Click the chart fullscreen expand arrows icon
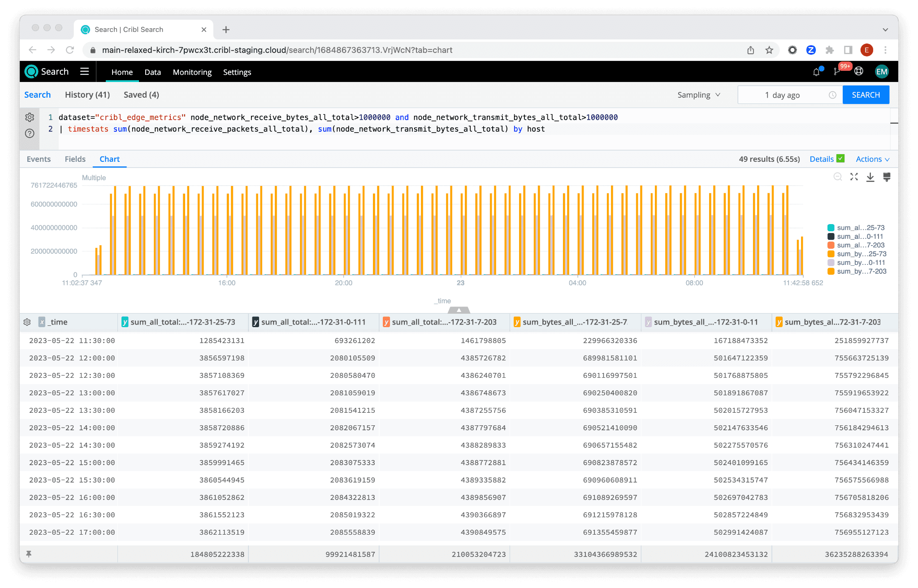The image size is (918, 588). pos(854,177)
